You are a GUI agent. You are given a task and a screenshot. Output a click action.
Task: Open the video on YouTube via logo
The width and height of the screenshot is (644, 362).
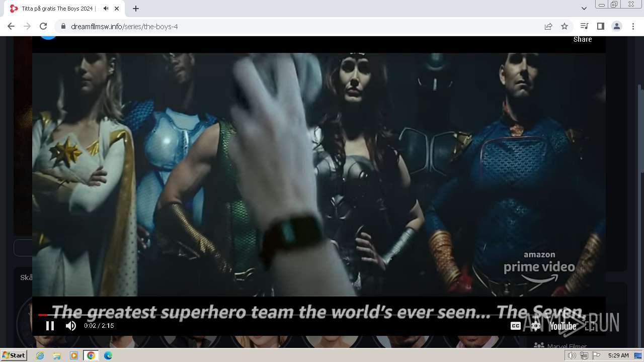[563, 326]
